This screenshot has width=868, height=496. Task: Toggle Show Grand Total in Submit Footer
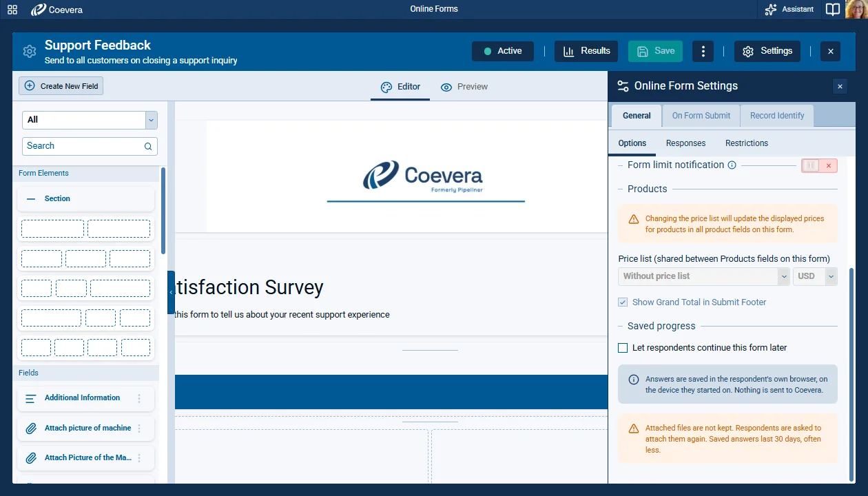(623, 302)
